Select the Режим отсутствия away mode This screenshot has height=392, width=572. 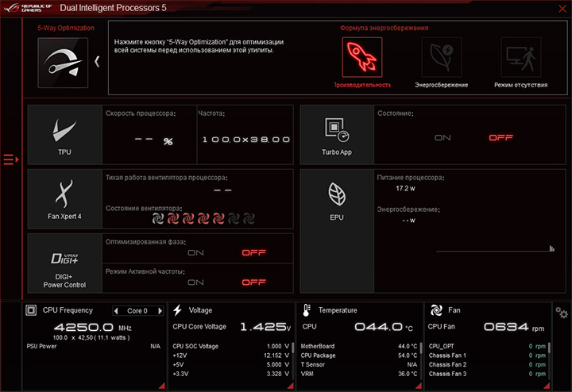pyautogui.click(x=521, y=57)
